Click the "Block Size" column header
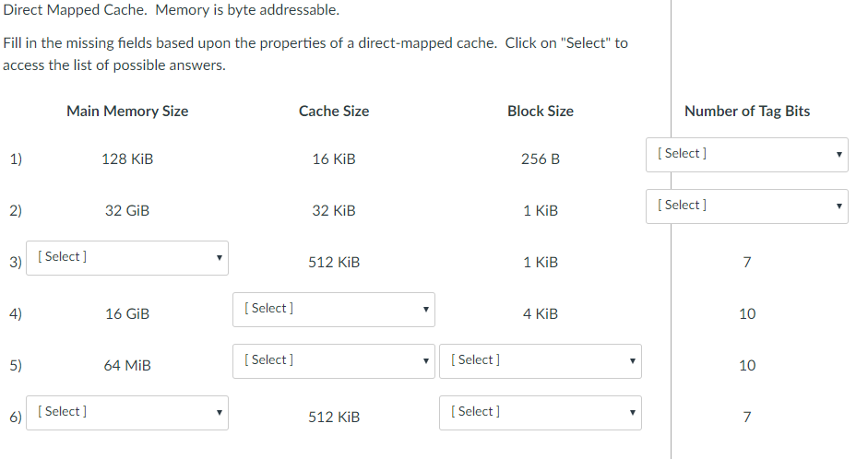The image size is (868, 459). coord(541,112)
